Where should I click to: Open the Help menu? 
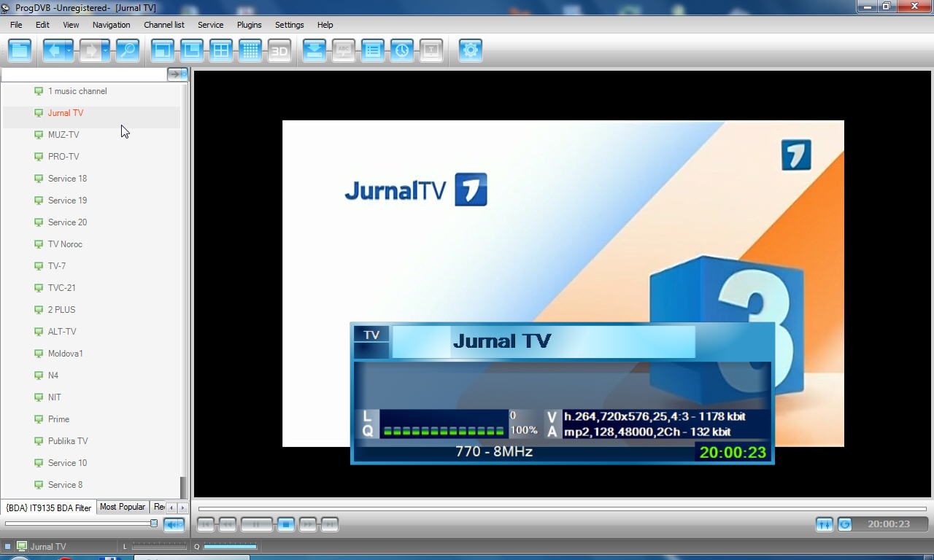325,25
